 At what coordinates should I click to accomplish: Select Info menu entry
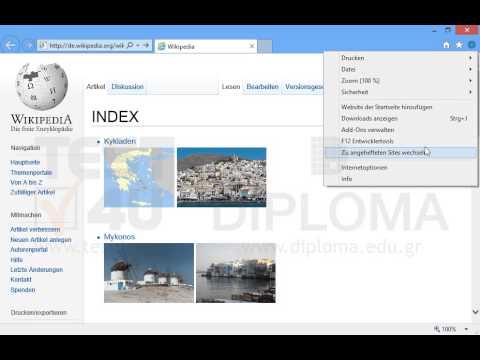[401, 179]
